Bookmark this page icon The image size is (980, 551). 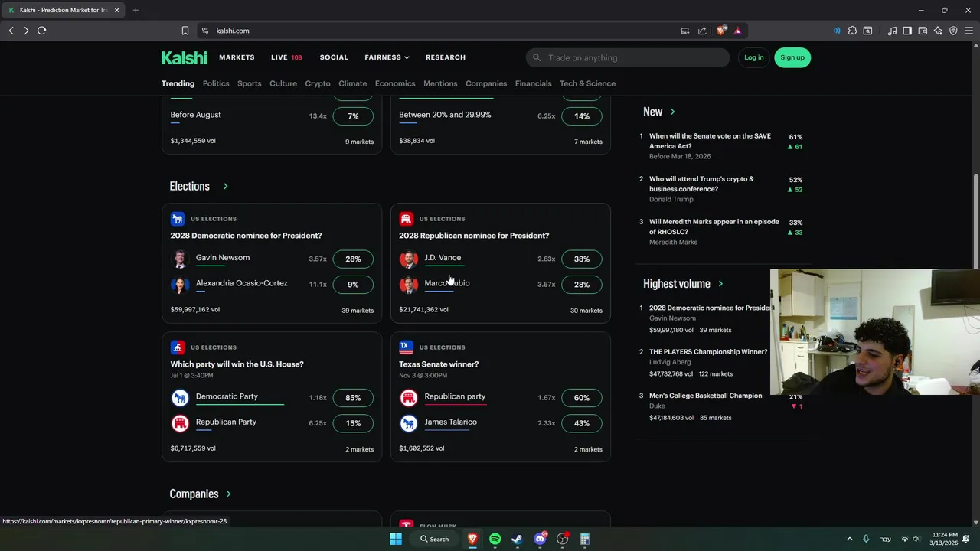click(185, 31)
